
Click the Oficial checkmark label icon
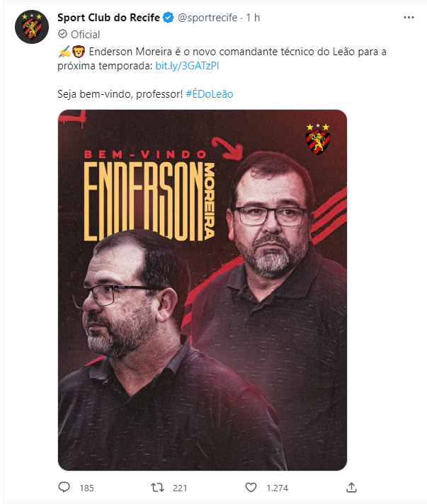[x=62, y=34]
